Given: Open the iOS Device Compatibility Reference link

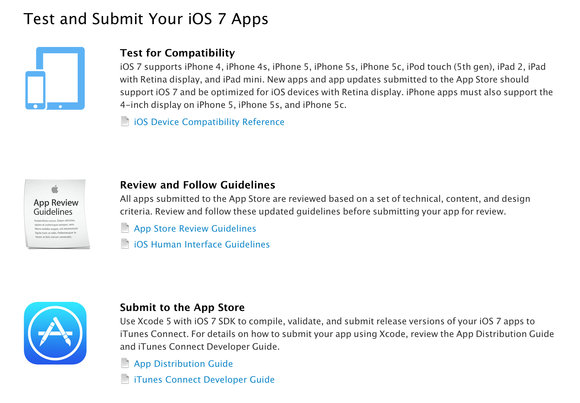Looking at the screenshot, I should click(x=209, y=122).
